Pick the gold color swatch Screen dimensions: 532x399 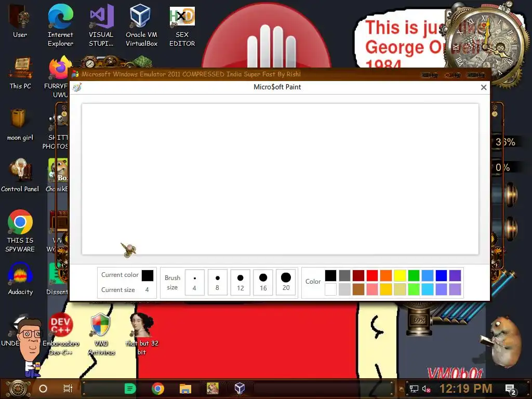[x=386, y=289]
